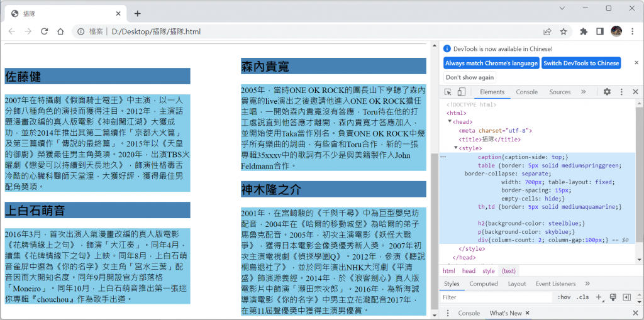Image resolution: width=644 pixels, height=320 pixels.
Task: Select the html element line
Action: pos(457,113)
